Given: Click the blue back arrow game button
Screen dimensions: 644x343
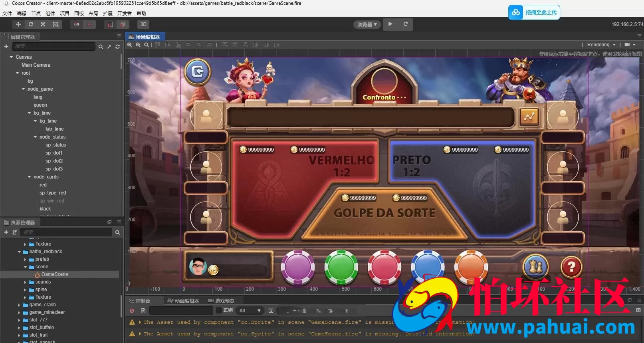Looking at the screenshot, I should 198,71.
